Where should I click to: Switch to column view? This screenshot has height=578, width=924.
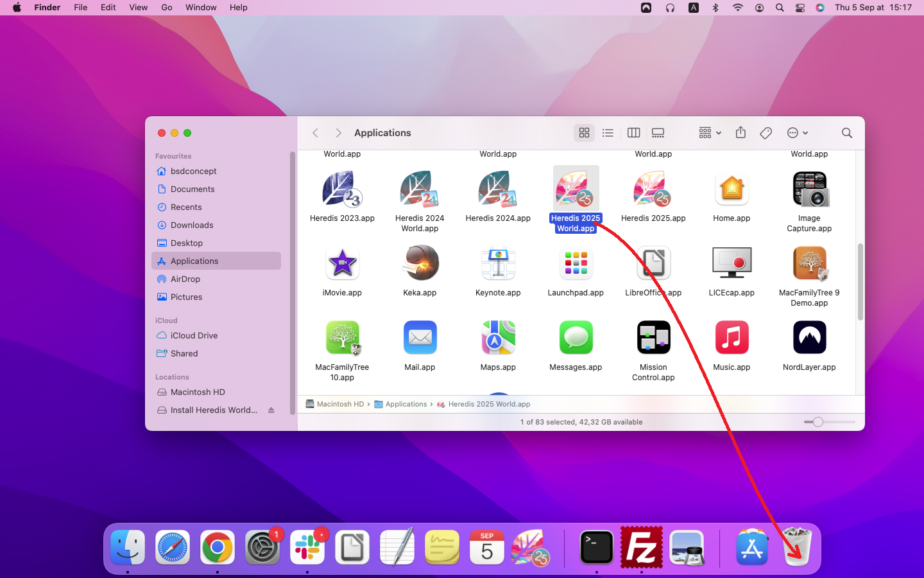pos(633,133)
